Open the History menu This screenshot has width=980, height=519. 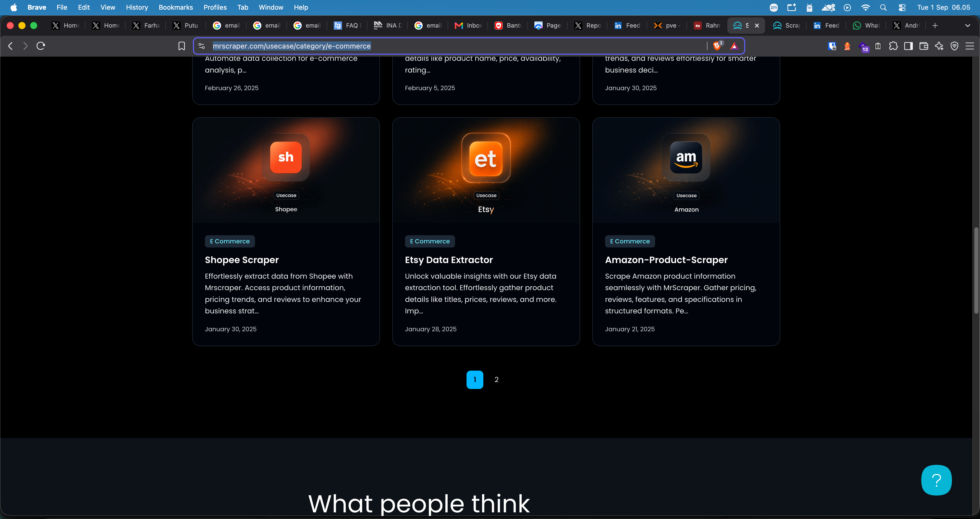tap(137, 7)
